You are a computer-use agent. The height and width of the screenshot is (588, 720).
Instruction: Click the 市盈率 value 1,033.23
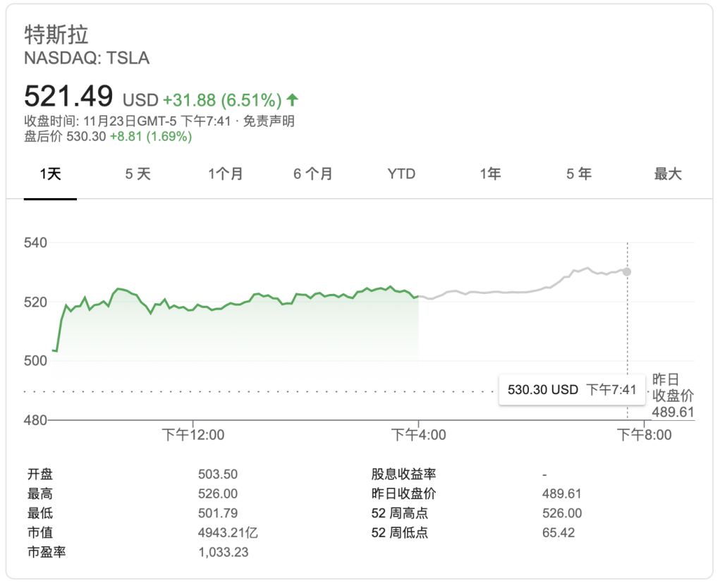[224, 552]
